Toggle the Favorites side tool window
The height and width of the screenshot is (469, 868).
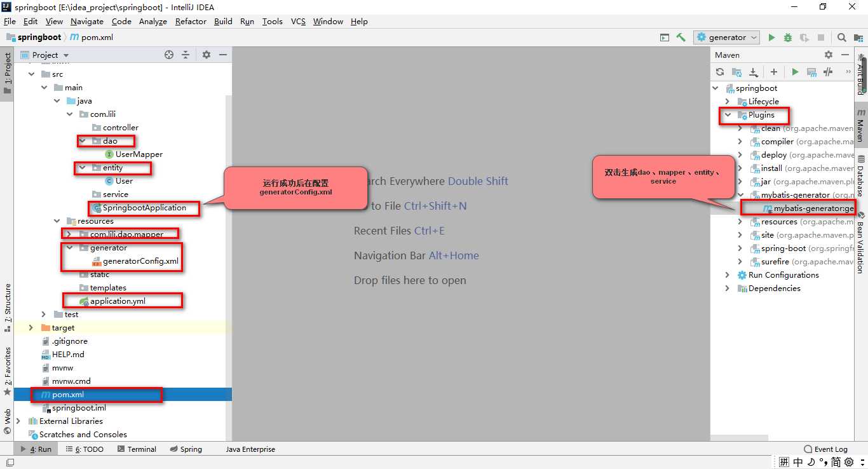(7, 371)
